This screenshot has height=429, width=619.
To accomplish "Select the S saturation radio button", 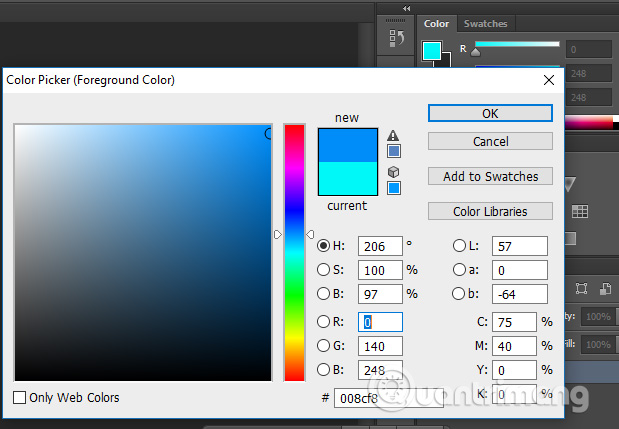I will (x=323, y=270).
